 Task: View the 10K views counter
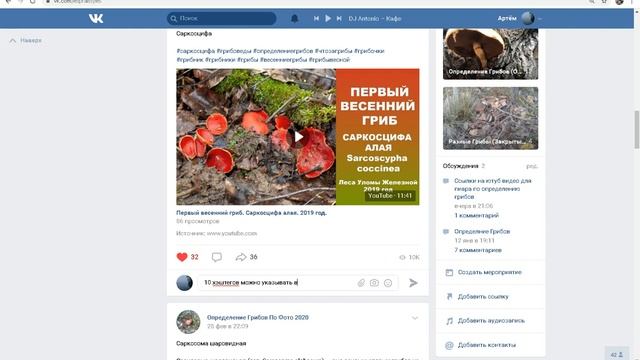coord(409,257)
